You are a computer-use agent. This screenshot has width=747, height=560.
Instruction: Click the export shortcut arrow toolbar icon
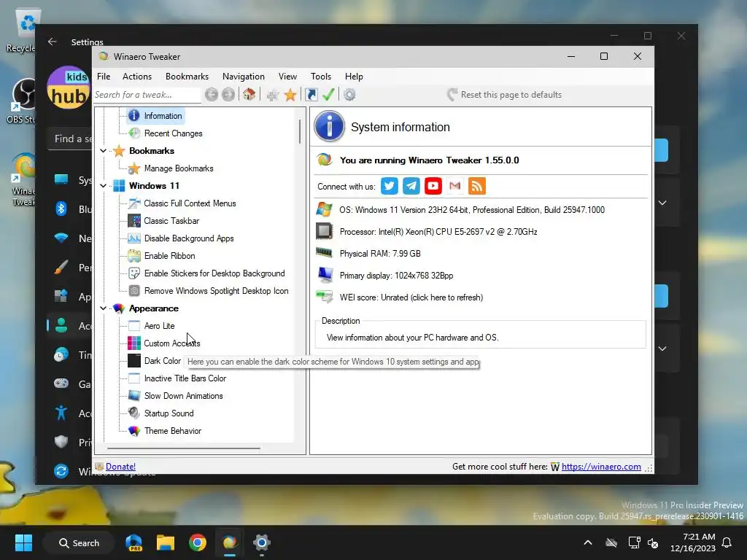point(311,95)
